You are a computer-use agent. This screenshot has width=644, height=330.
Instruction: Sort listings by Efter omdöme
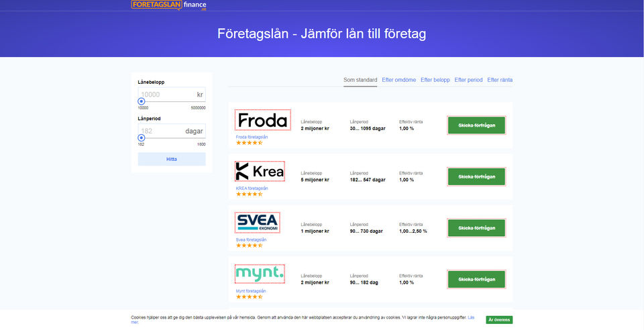tap(398, 80)
